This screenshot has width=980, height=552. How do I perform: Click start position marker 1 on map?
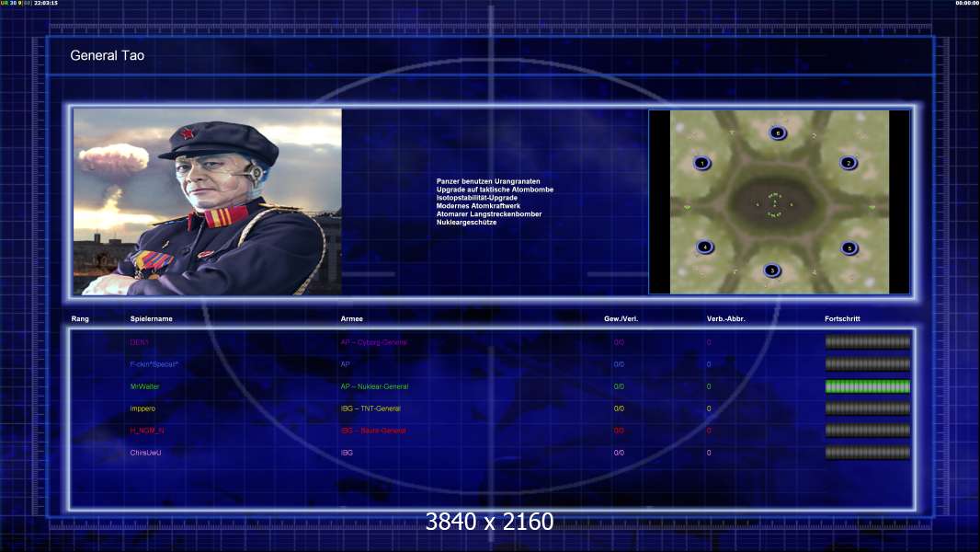701,163
